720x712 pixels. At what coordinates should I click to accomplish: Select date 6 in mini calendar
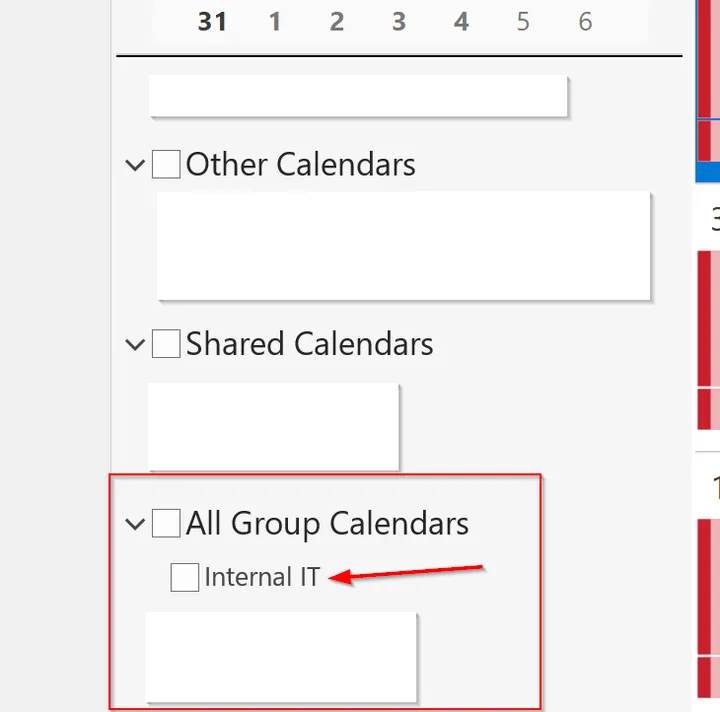pos(585,22)
